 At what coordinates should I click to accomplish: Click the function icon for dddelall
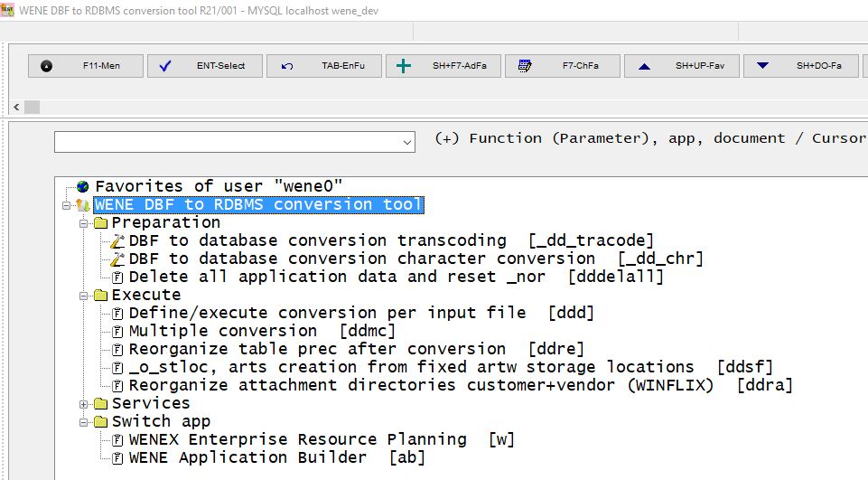tap(117, 278)
